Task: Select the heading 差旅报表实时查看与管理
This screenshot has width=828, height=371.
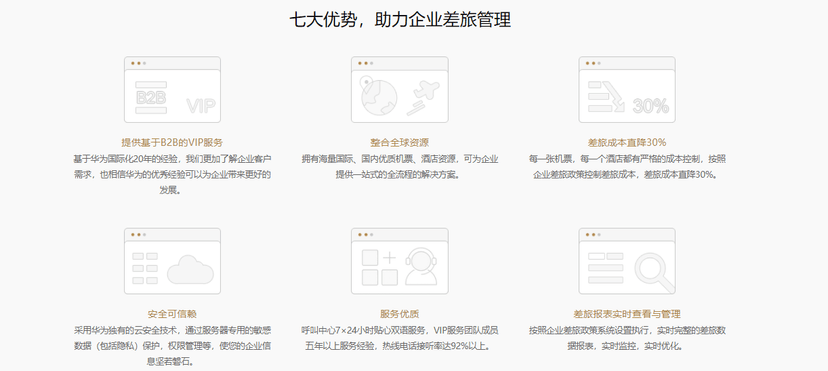Action: (x=627, y=314)
